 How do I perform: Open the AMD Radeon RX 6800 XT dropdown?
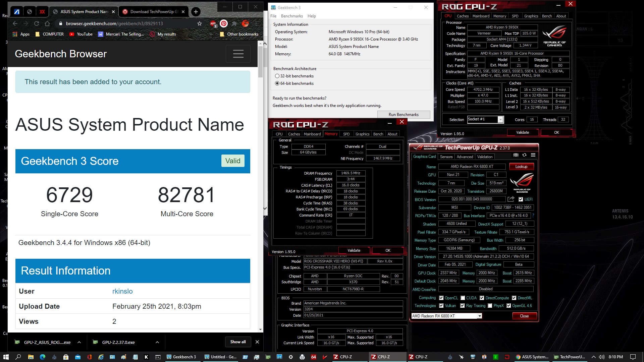(446, 316)
